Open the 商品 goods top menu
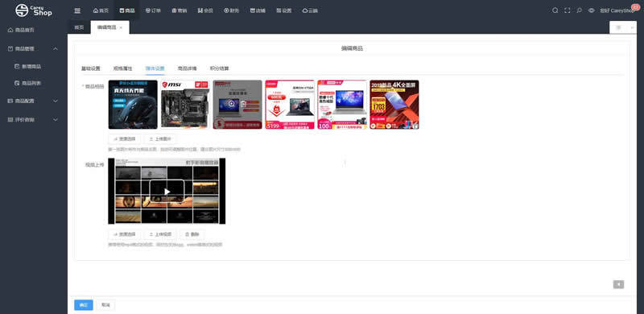This screenshot has height=314, width=644. 127,10
